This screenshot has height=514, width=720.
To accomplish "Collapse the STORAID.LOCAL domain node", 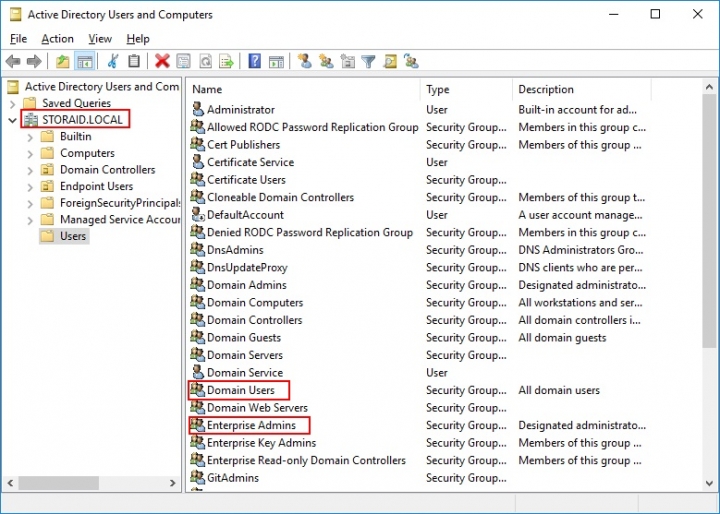I will (12, 120).
